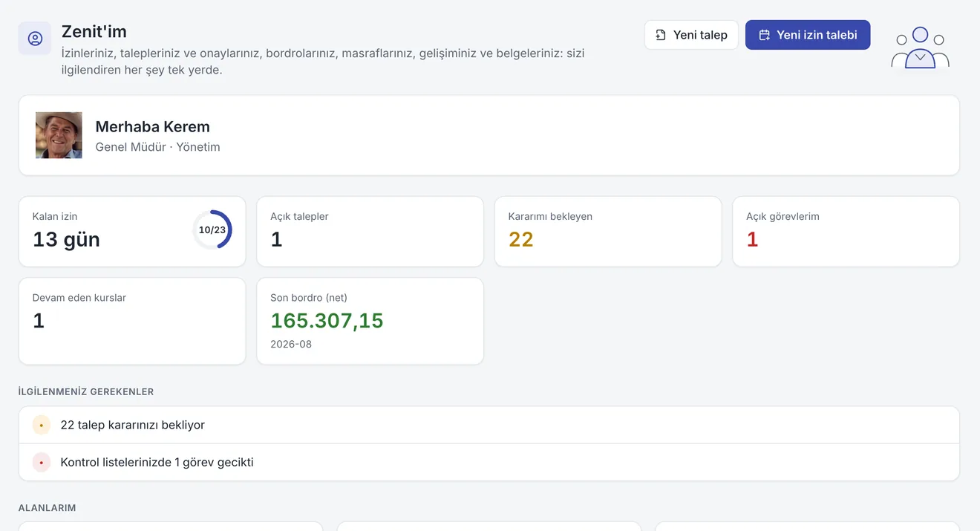The image size is (980, 531).
Task: Click the orange dot alert icon
Action: pos(42,426)
